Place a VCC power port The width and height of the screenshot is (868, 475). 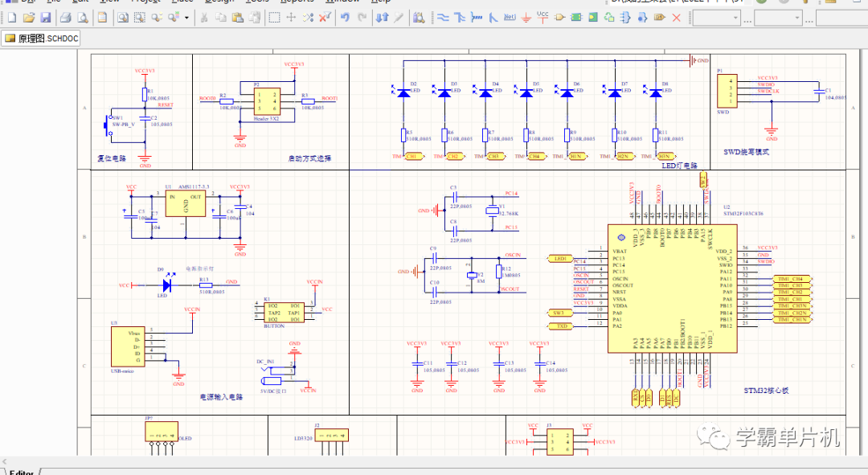tap(542, 18)
